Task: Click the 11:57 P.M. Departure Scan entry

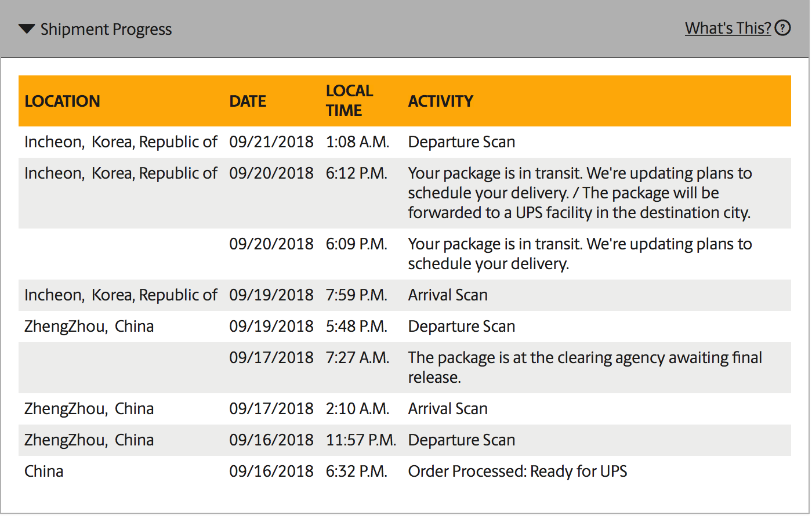Action: coord(462,440)
